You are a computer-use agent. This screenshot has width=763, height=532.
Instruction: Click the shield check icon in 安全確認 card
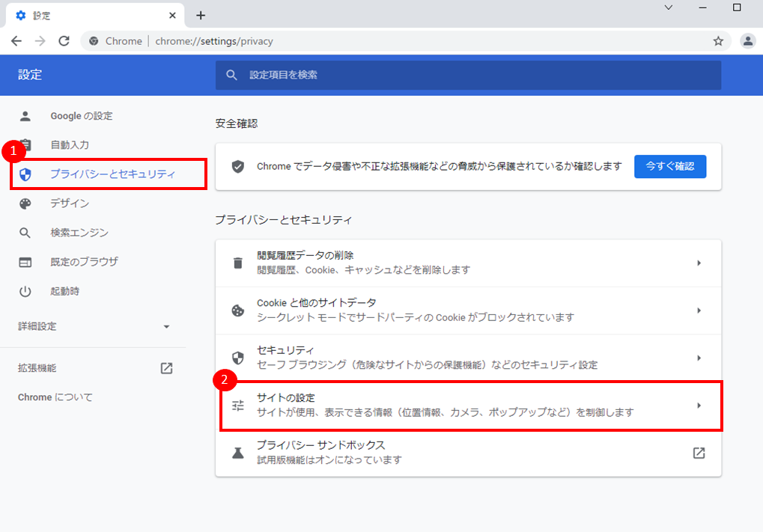(238, 166)
